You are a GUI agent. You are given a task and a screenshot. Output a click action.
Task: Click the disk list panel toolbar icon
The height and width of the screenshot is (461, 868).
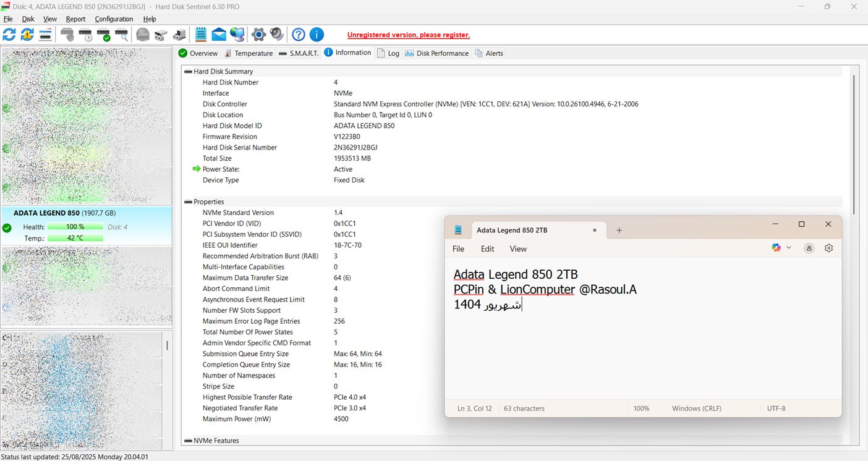pos(45,35)
